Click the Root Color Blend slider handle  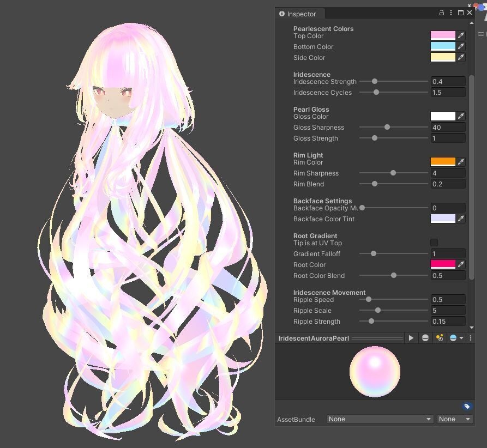click(394, 275)
